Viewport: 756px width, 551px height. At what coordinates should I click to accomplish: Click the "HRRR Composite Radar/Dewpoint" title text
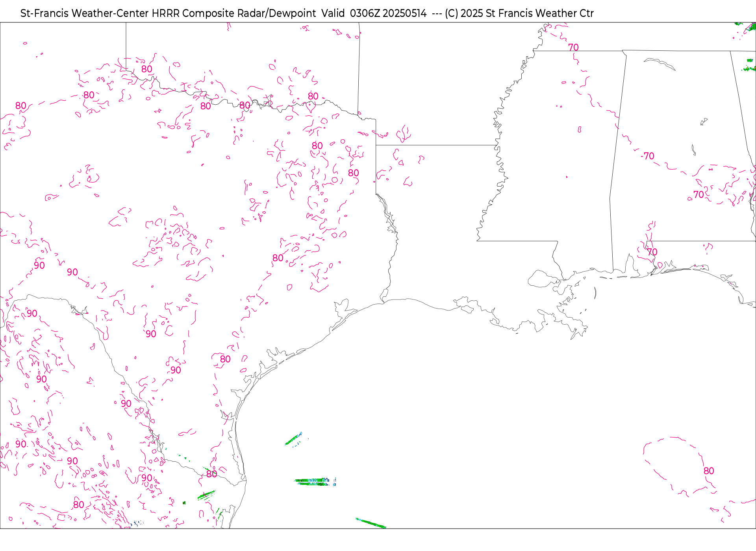click(233, 13)
